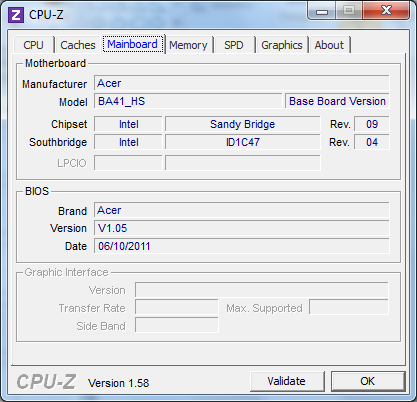Select the Mainboard tab
This screenshot has width=417, height=402.
click(x=133, y=44)
